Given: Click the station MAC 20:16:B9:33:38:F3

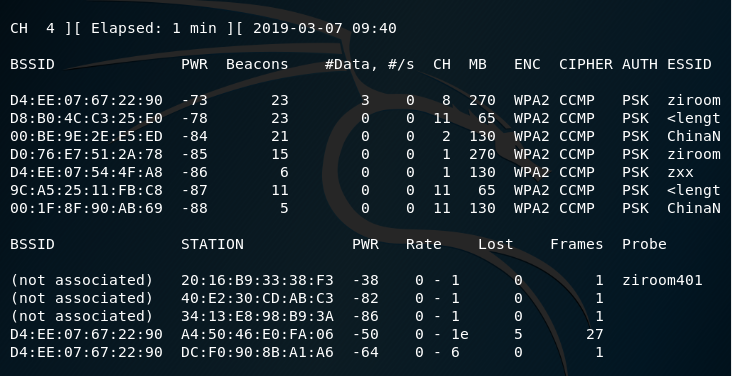Looking at the screenshot, I should [x=257, y=280].
